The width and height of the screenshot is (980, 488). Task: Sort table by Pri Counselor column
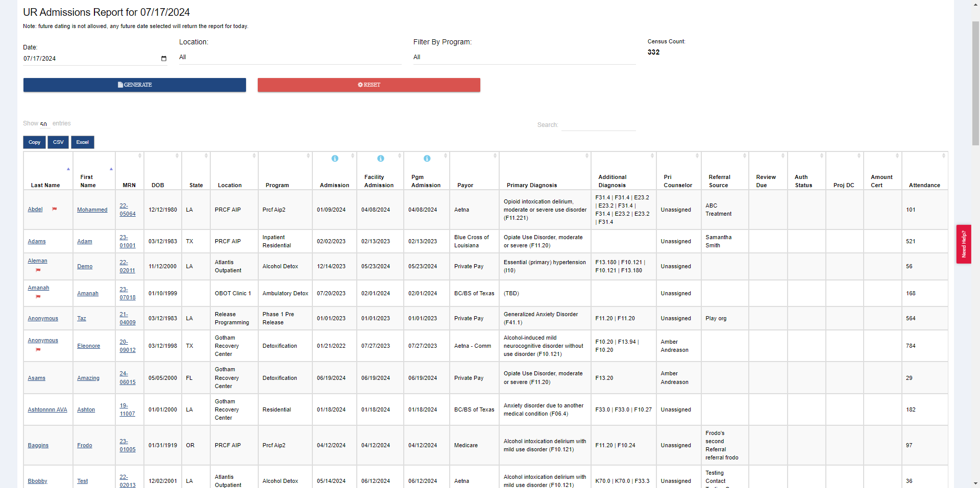(x=679, y=171)
